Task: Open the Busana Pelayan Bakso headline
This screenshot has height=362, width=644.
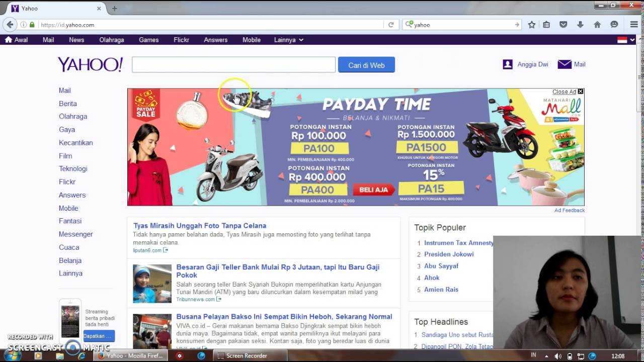Action: [x=284, y=316]
